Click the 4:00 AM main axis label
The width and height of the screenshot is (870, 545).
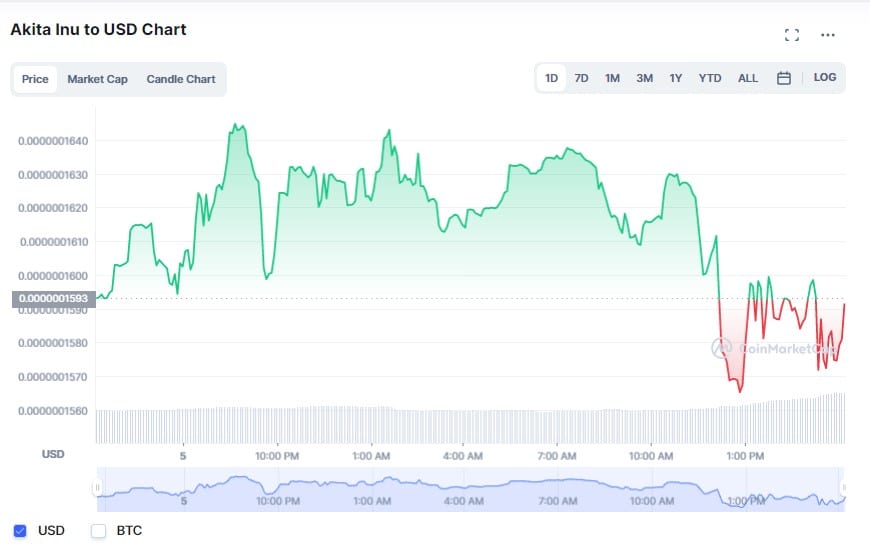(x=463, y=456)
